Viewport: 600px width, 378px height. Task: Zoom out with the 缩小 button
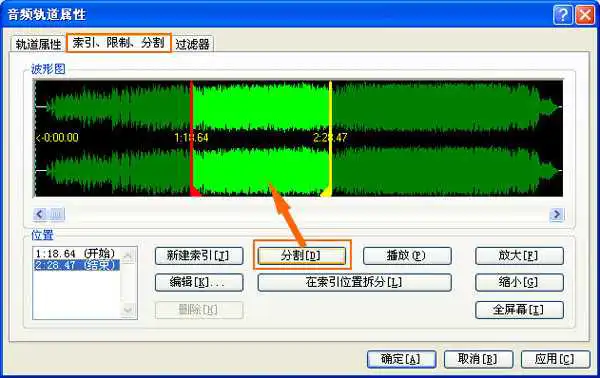tap(519, 283)
